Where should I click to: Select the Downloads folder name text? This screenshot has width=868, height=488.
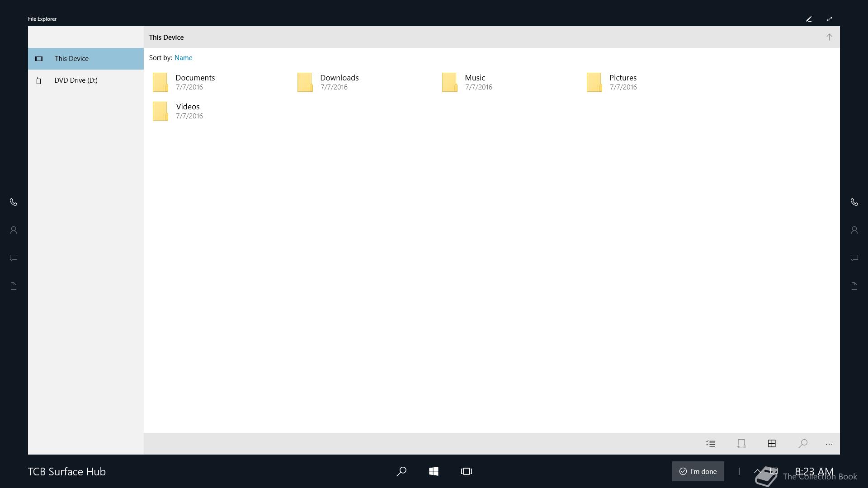click(340, 78)
